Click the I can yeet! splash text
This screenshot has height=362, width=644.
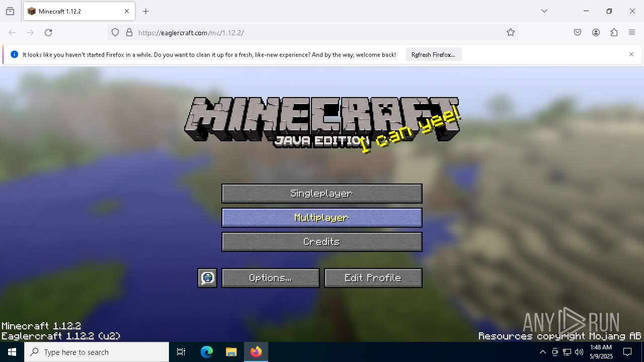[x=410, y=130]
